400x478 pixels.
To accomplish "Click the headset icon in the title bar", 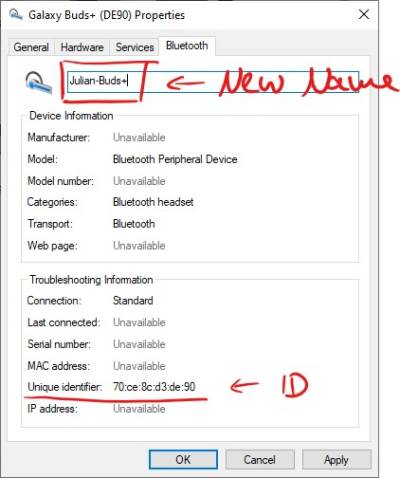I will (16, 15).
